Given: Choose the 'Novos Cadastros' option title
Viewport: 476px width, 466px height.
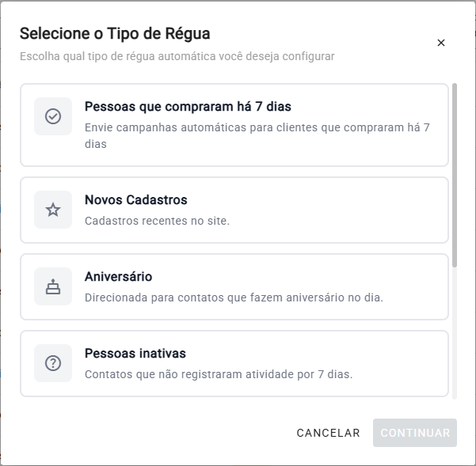Looking at the screenshot, I should pyautogui.click(x=135, y=200).
